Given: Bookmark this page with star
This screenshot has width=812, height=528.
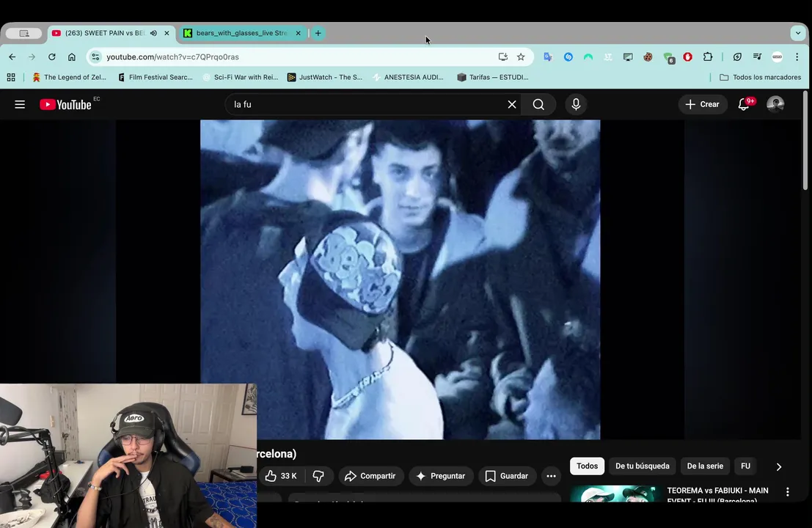Looking at the screenshot, I should 521,57.
